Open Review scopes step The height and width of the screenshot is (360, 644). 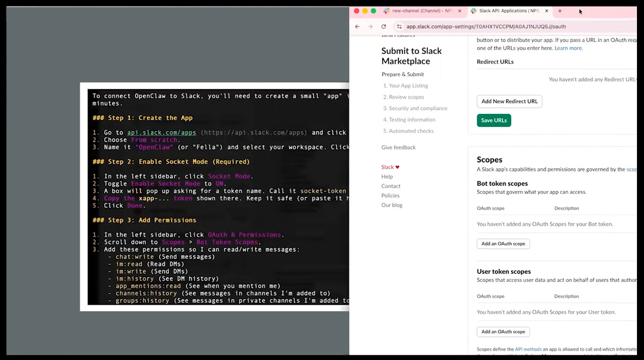(x=403, y=97)
